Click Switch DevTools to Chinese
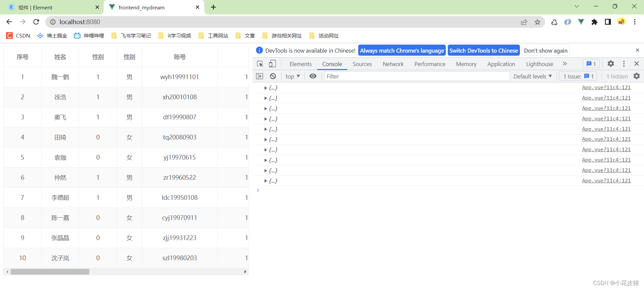This screenshot has height=289, width=644. (484, 51)
